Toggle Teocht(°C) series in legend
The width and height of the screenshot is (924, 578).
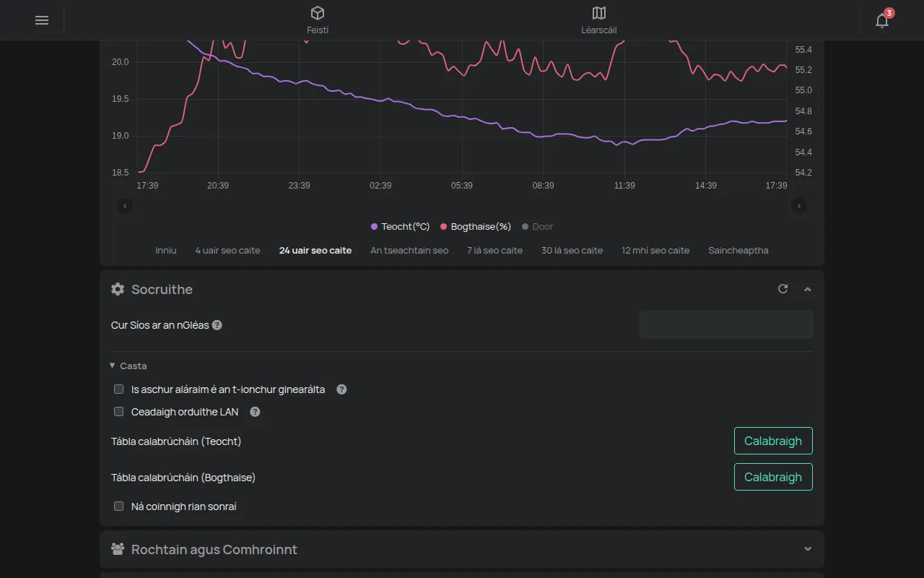click(400, 227)
